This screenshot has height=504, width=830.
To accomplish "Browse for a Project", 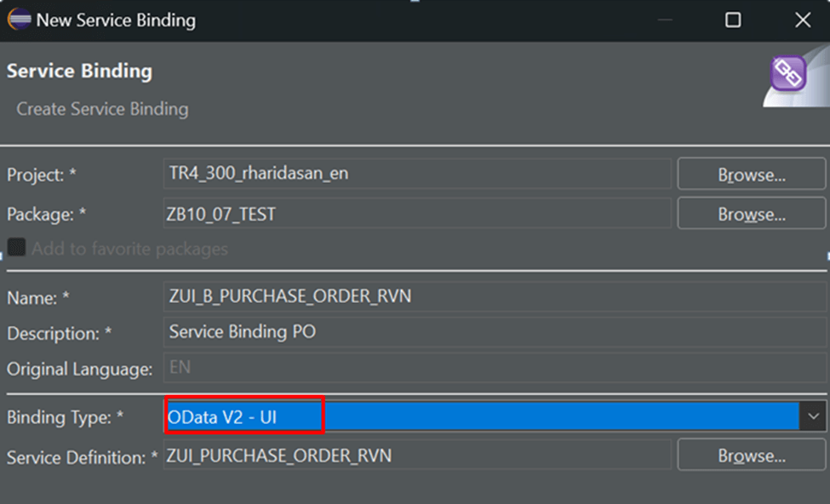I will pos(751,175).
